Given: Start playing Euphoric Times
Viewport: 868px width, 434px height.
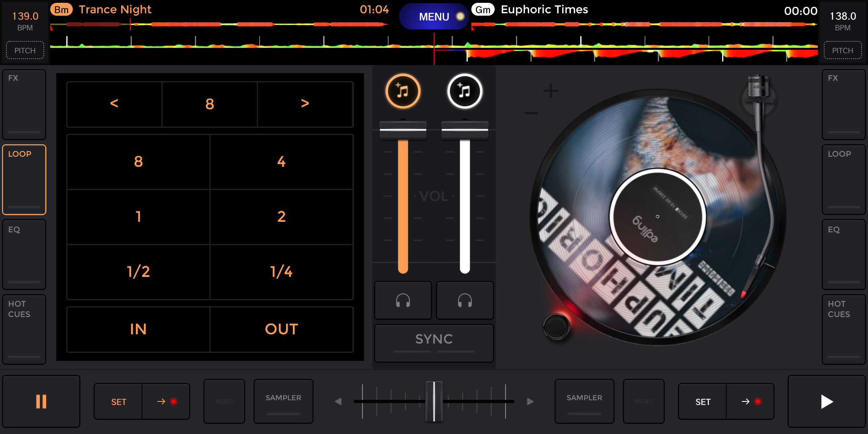Looking at the screenshot, I should tap(827, 401).
